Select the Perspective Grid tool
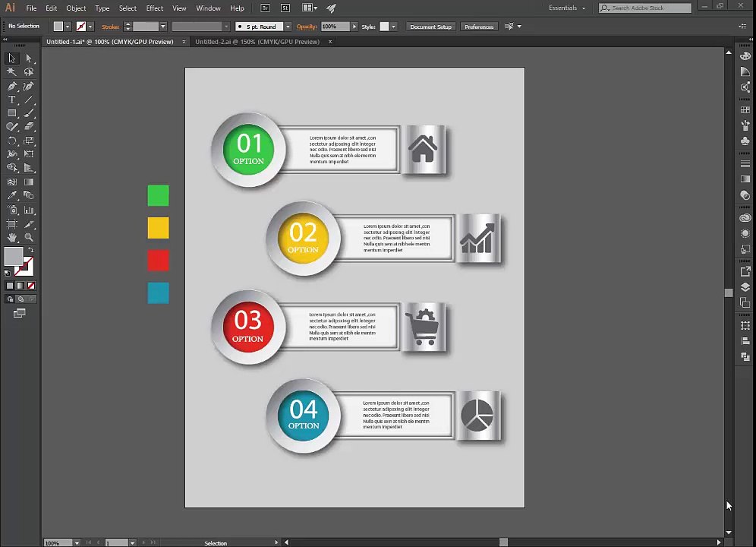Image resolution: width=756 pixels, height=547 pixels. tap(29, 168)
